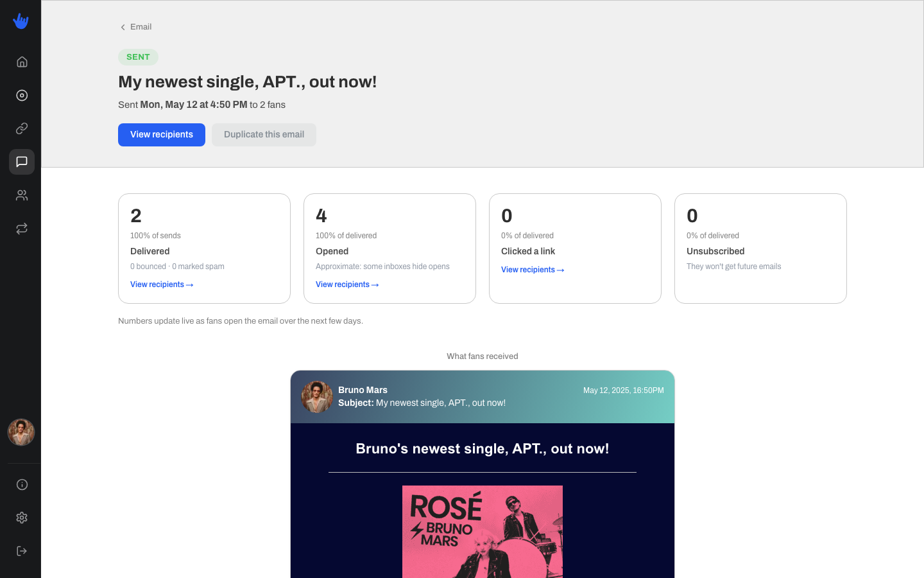Click the blue View recipients button

[x=162, y=135]
